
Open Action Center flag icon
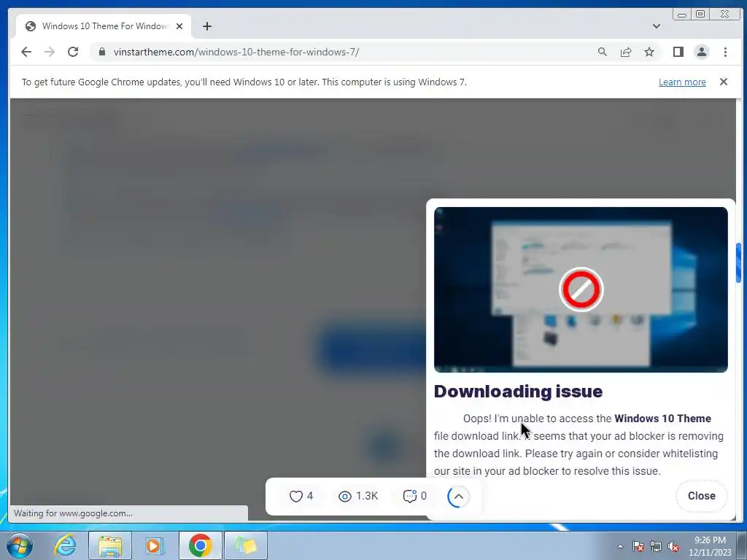click(638, 546)
